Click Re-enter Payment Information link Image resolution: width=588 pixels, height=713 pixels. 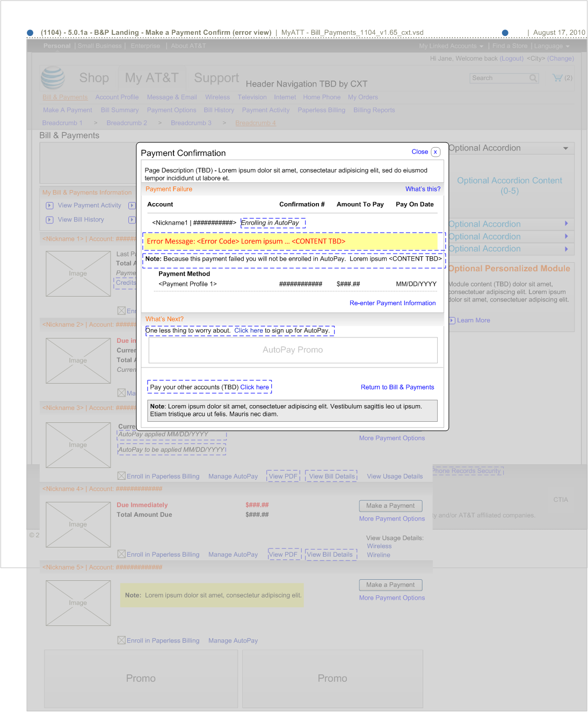tap(393, 303)
